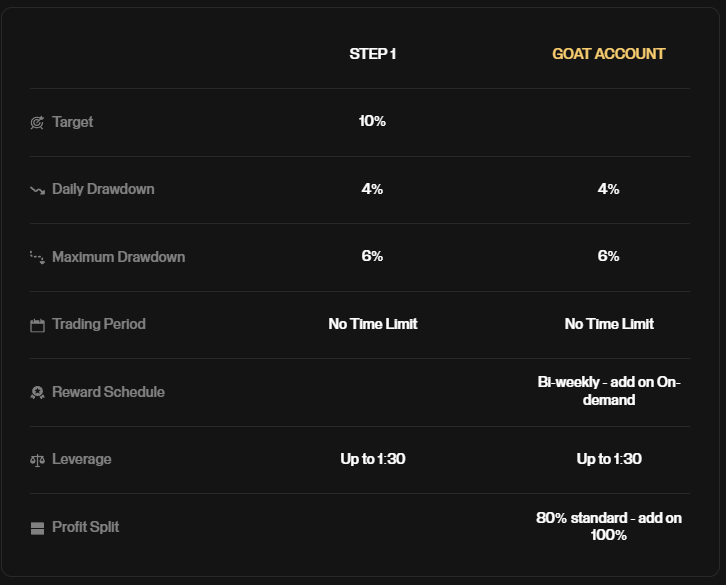Click Bi-weekly add on On-demand text
The image size is (726, 585).
coord(609,391)
